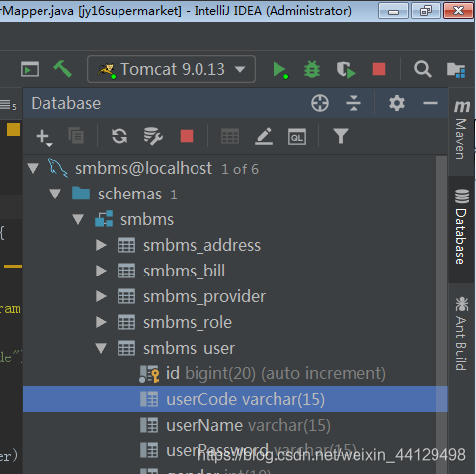Open data source properties wrench icon
Image resolution: width=476 pixels, height=474 pixels.
[x=153, y=136]
